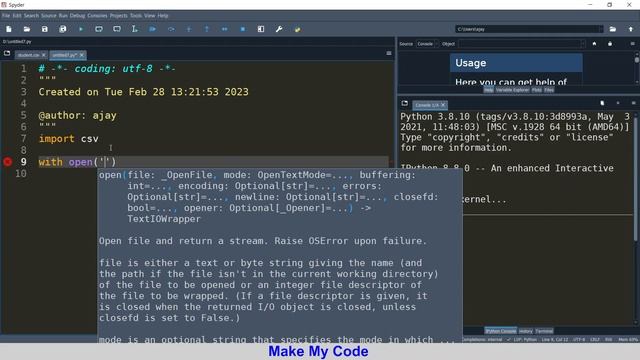Save the current file
Image resolution: width=640 pixels, height=360 pixels.
pos(44,29)
